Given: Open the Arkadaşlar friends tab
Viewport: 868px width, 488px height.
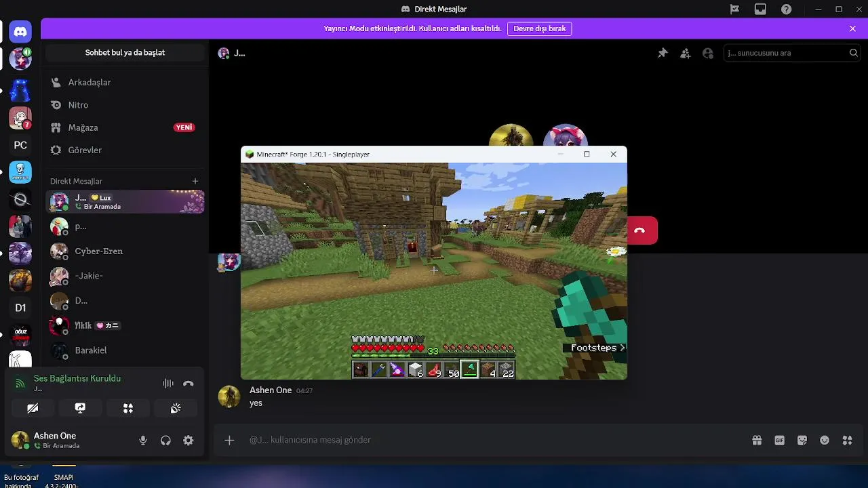Looking at the screenshot, I should [x=125, y=82].
